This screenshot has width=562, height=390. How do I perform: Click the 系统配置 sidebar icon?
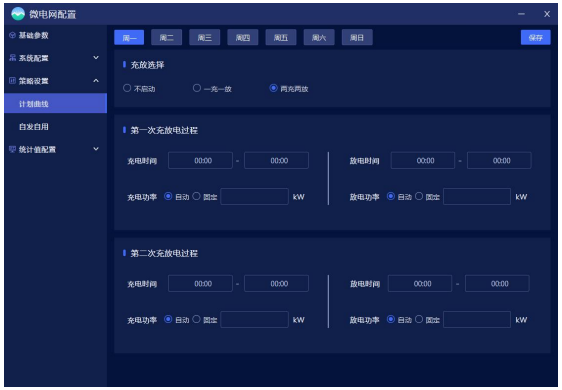click(x=13, y=58)
